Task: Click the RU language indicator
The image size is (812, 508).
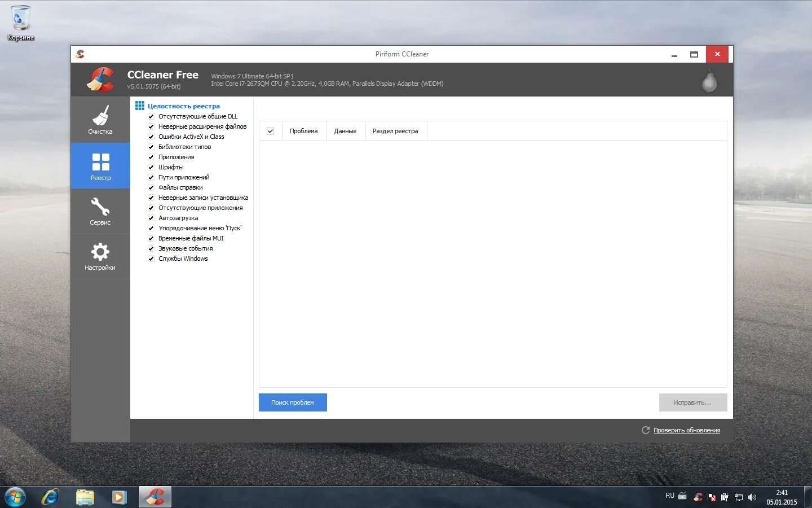Action: [670, 496]
